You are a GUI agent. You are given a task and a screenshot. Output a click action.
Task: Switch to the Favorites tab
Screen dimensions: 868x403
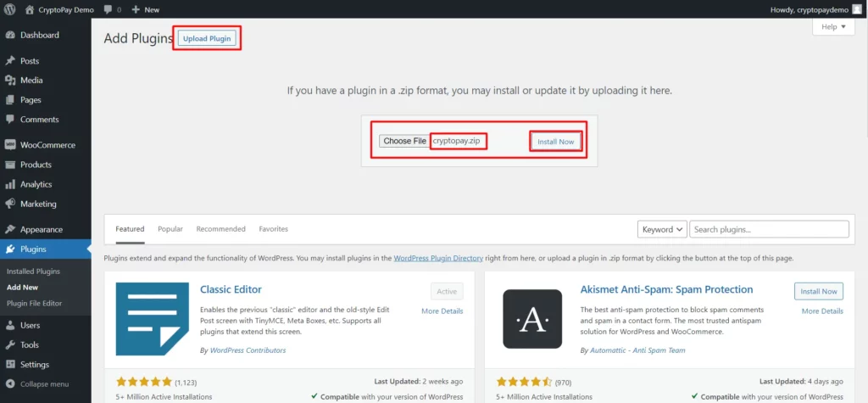coord(274,229)
